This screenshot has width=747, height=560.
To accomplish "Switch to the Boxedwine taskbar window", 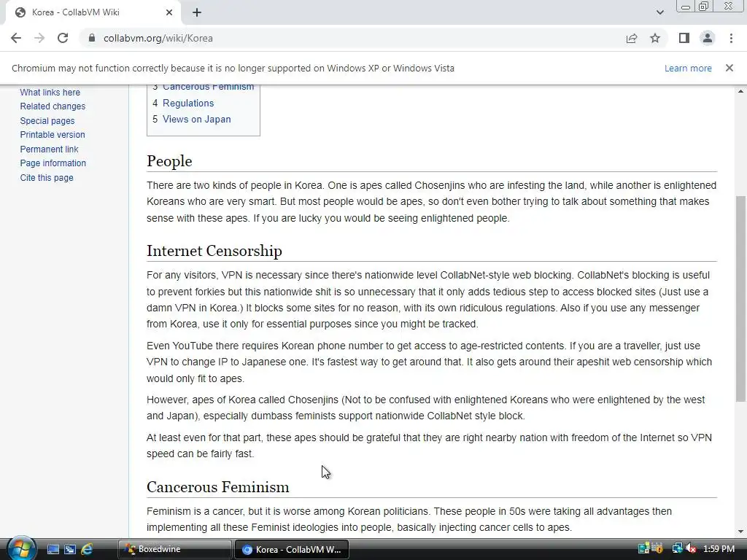I will (174, 549).
